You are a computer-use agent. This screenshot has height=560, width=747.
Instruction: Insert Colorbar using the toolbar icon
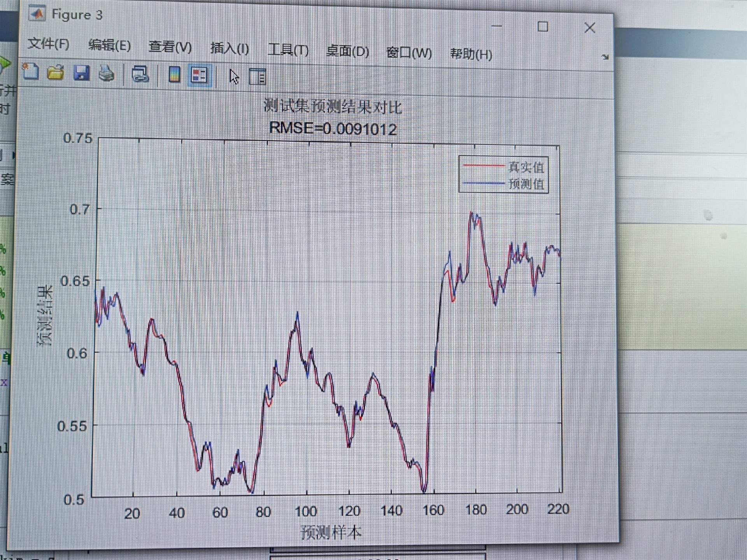pos(174,75)
